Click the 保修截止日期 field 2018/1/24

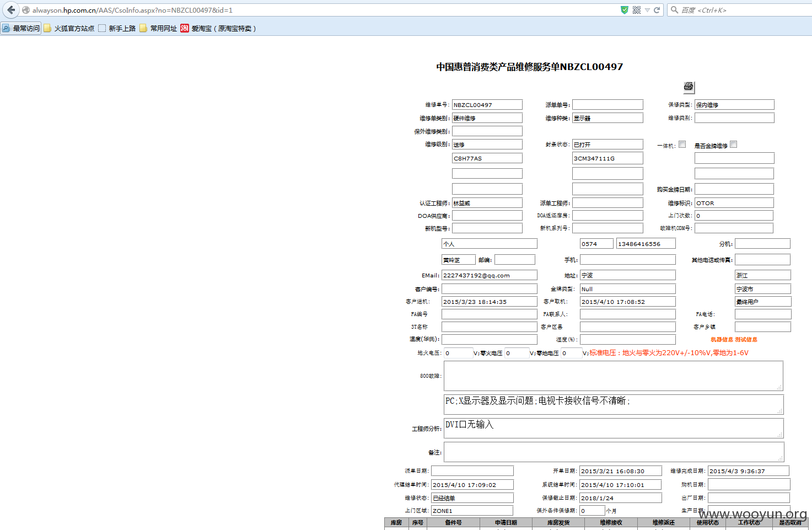[621, 498]
